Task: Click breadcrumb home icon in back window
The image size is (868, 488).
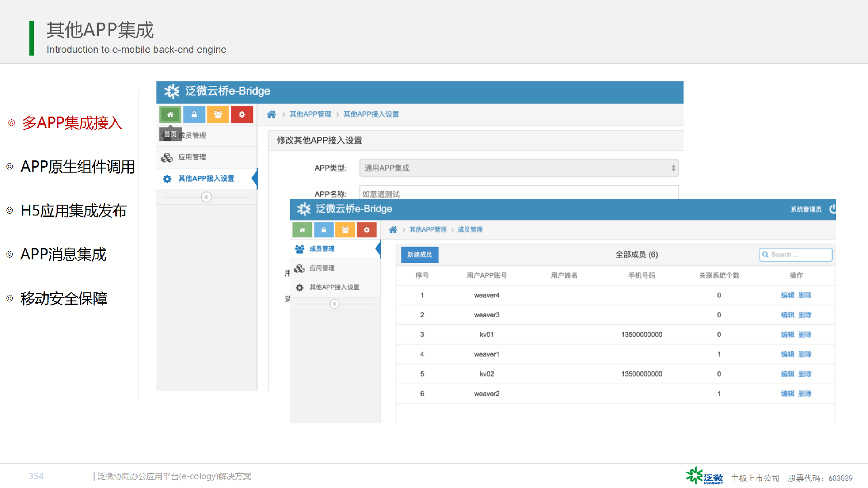Action: [271, 114]
